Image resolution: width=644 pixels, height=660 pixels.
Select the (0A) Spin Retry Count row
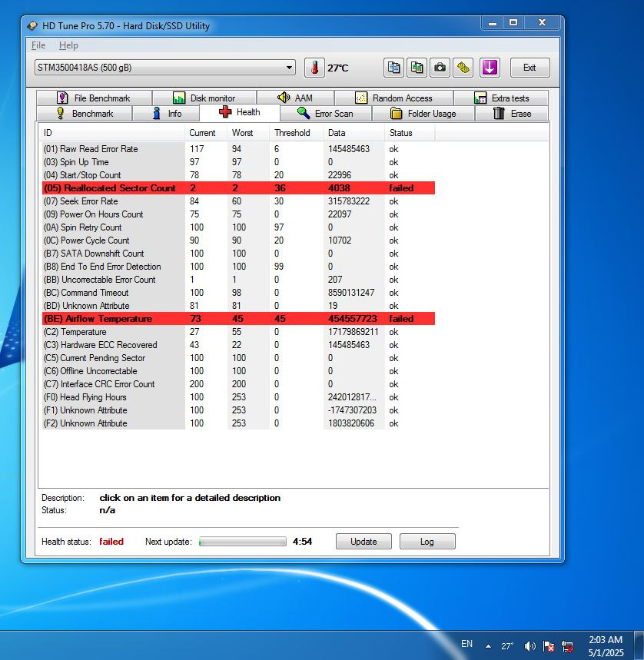239,227
